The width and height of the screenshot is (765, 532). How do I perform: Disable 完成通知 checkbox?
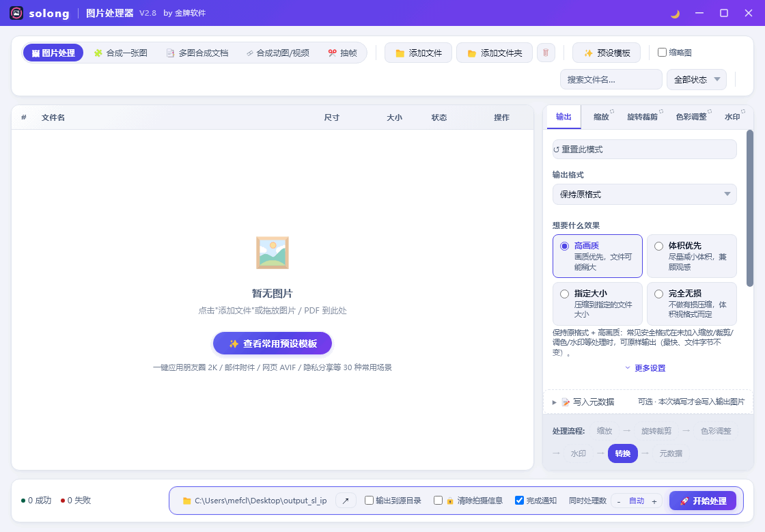[520, 501]
